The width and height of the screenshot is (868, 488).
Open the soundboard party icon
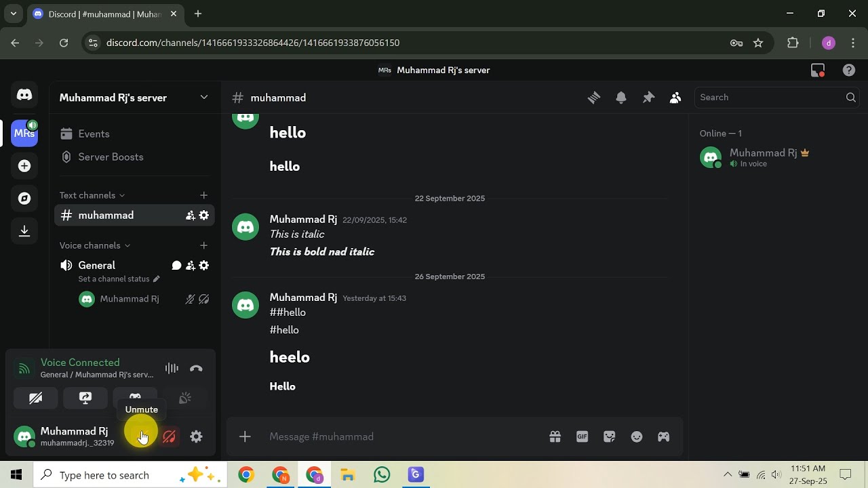(184, 399)
